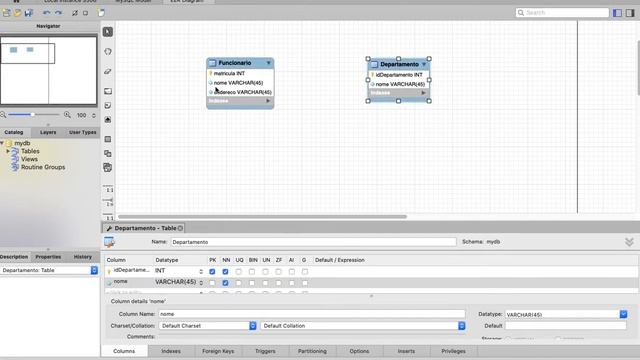Collapse the mydb schema tree node
The height and width of the screenshot is (360, 640).
click(x=2, y=143)
